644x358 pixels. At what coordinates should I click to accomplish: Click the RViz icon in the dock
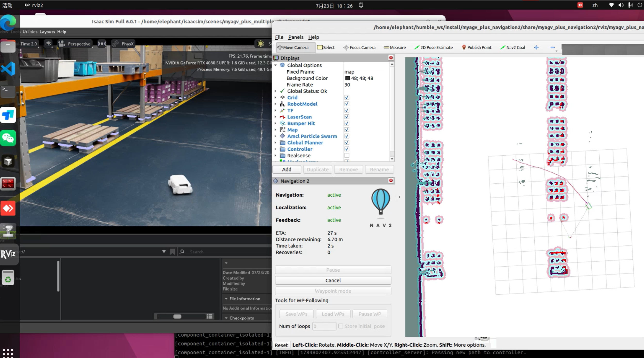[x=8, y=254]
